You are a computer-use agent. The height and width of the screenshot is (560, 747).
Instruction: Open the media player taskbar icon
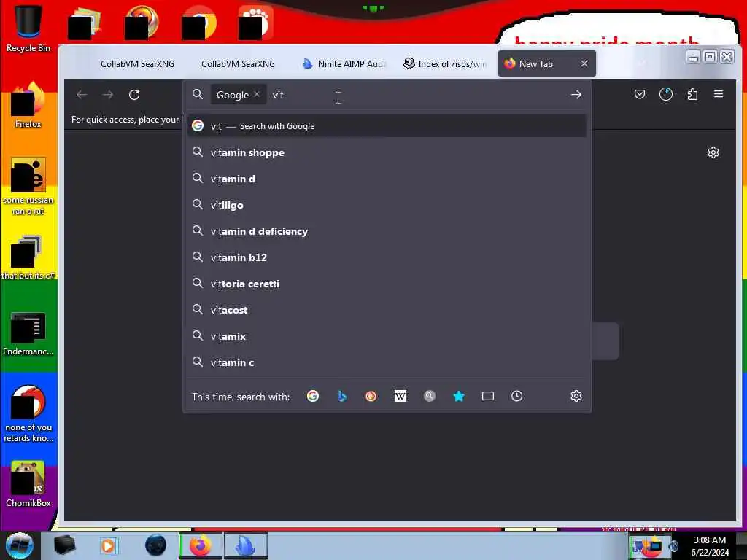[x=108, y=545]
